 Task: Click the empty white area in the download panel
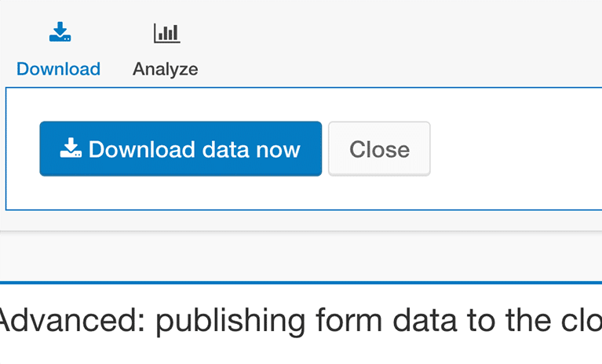pos(514,149)
